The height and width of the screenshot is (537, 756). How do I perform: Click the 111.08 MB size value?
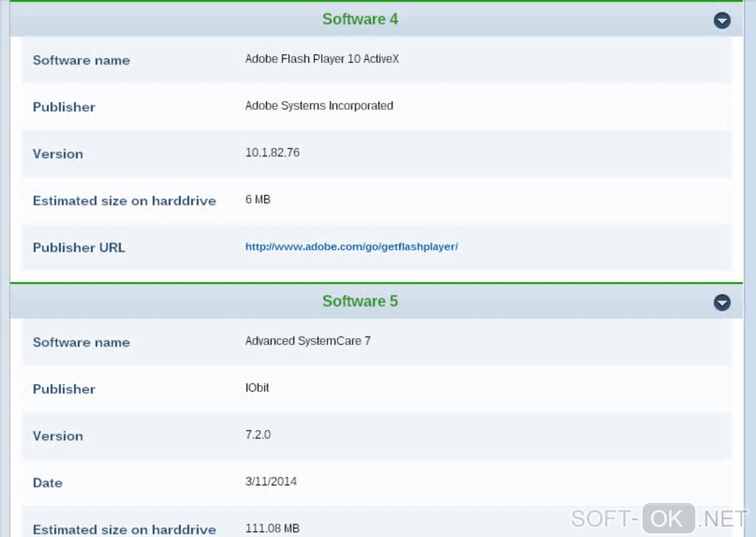[x=272, y=528]
